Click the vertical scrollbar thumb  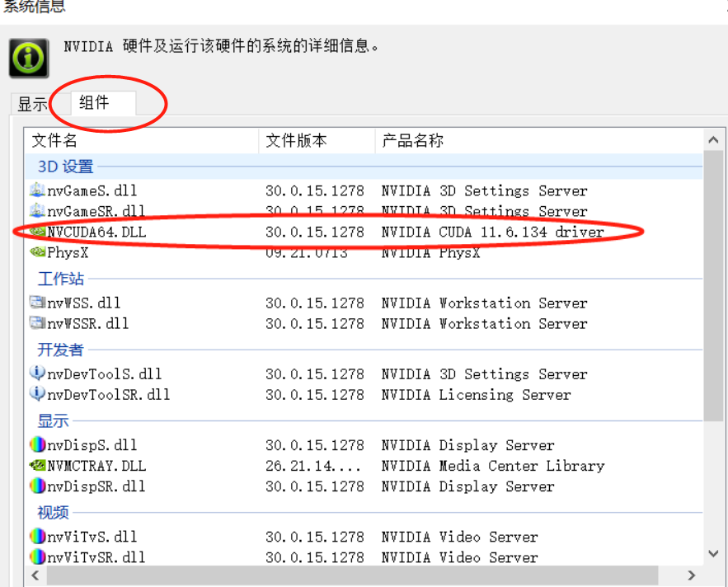(x=714, y=285)
